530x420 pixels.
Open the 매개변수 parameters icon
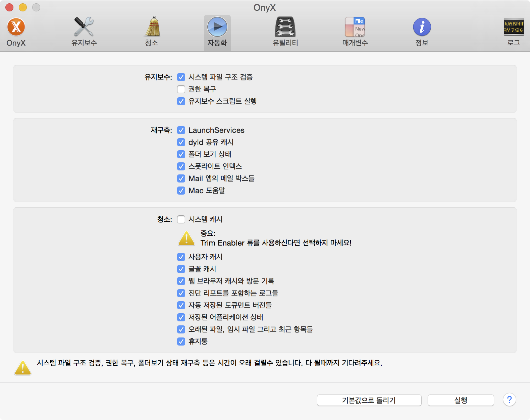click(x=355, y=28)
